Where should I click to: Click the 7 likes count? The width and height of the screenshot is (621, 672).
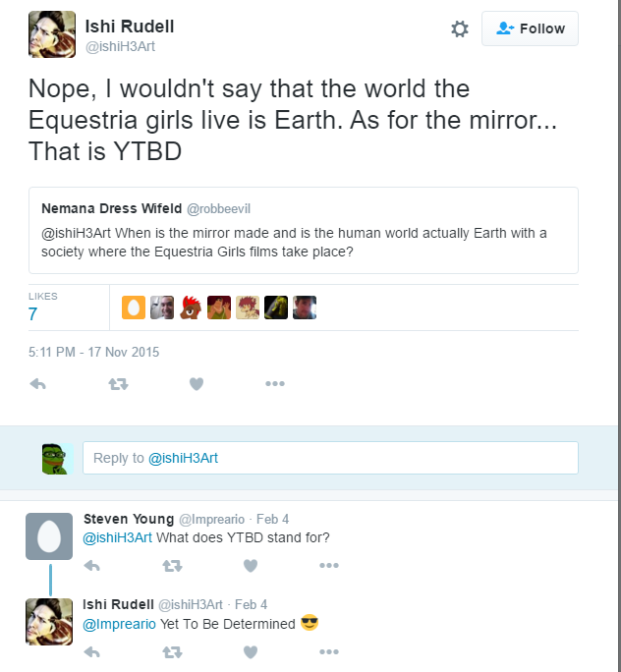coord(32,314)
